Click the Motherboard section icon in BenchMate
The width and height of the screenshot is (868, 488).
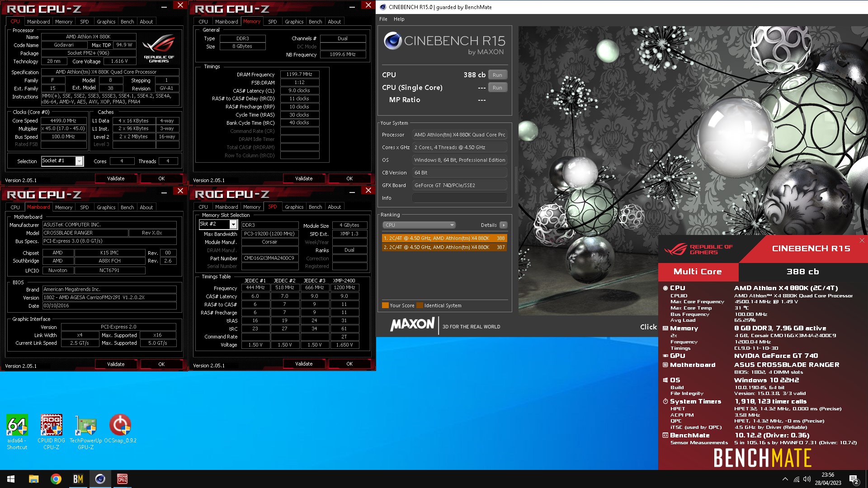665,365
